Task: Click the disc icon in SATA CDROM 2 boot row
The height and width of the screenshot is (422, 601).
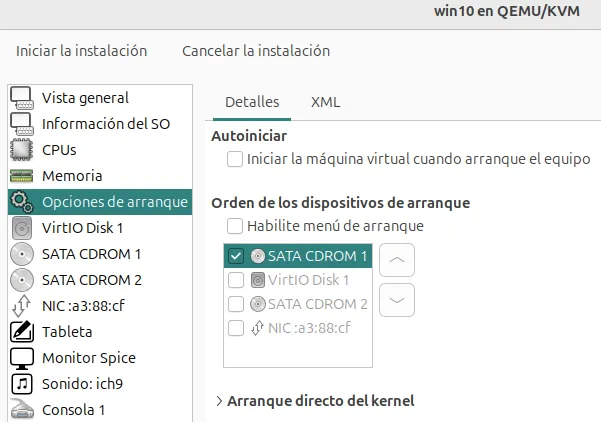Action: (x=258, y=304)
